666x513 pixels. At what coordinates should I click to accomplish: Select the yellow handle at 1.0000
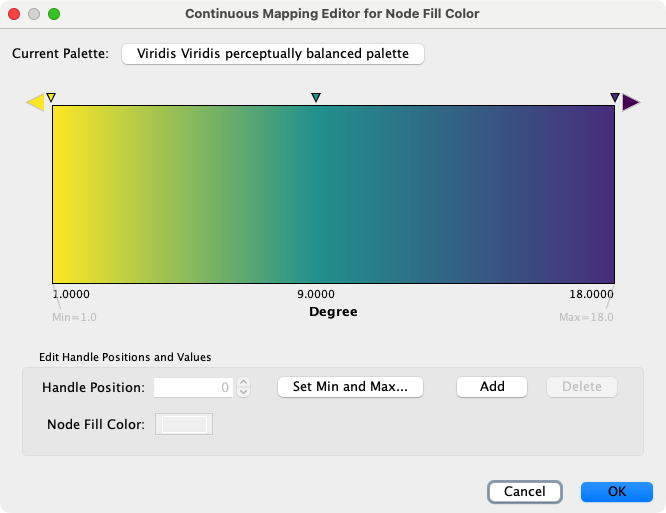(x=52, y=98)
